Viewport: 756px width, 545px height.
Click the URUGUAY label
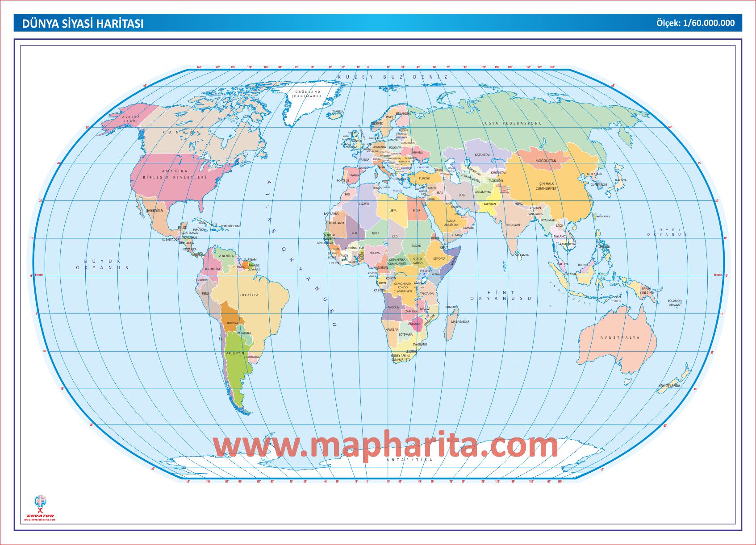point(252,357)
